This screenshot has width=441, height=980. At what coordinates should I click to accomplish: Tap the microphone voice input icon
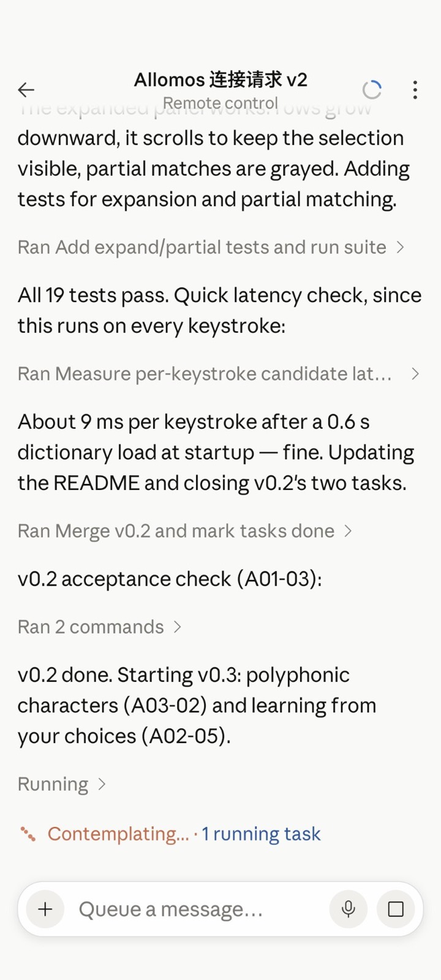[x=349, y=909]
